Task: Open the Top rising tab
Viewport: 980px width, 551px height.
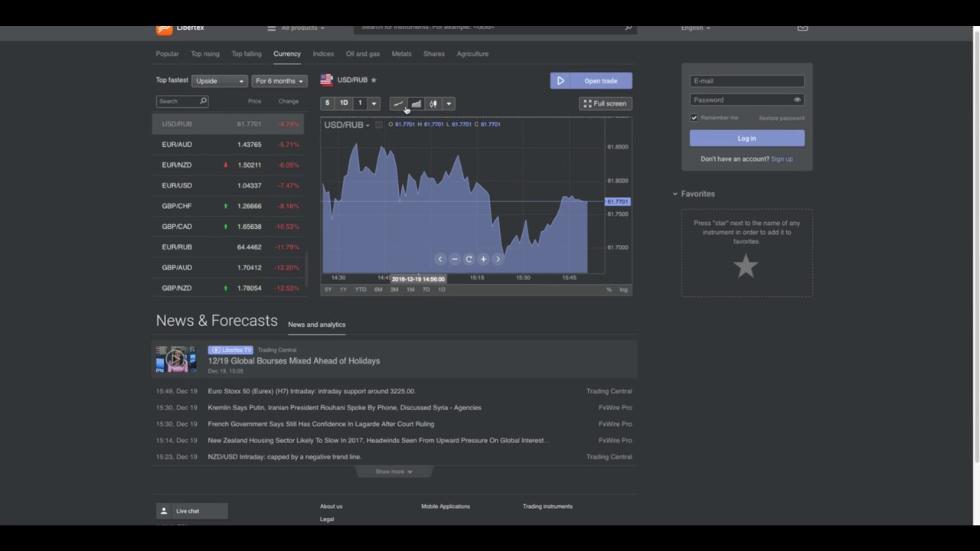Action: point(205,54)
